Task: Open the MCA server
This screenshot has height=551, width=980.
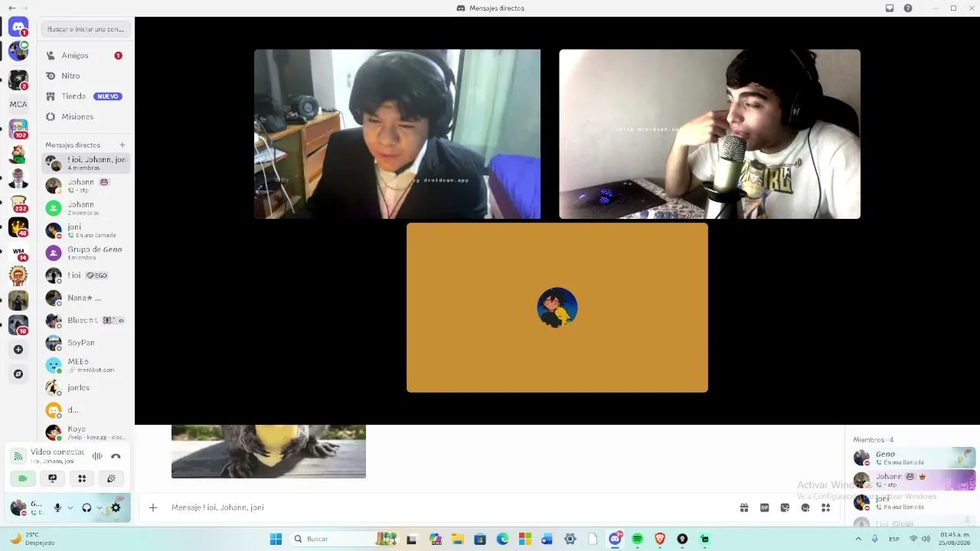Action: 18,104
